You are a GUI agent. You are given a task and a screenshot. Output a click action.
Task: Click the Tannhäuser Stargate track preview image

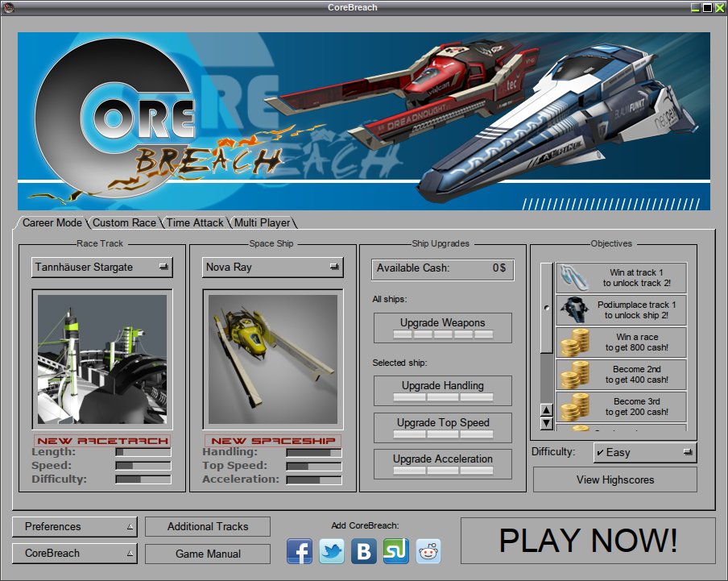click(x=102, y=359)
